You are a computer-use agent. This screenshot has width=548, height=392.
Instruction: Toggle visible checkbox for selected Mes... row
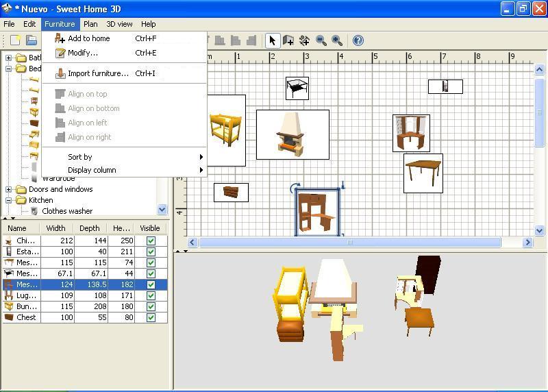click(x=151, y=284)
